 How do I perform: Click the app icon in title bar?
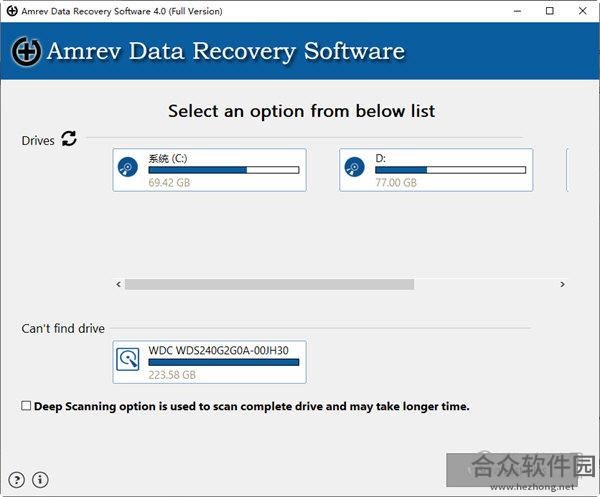[x=12, y=11]
